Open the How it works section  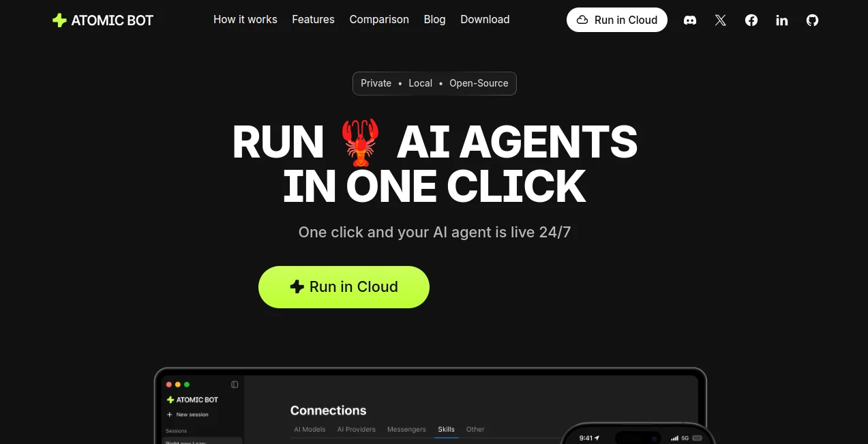coord(245,19)
